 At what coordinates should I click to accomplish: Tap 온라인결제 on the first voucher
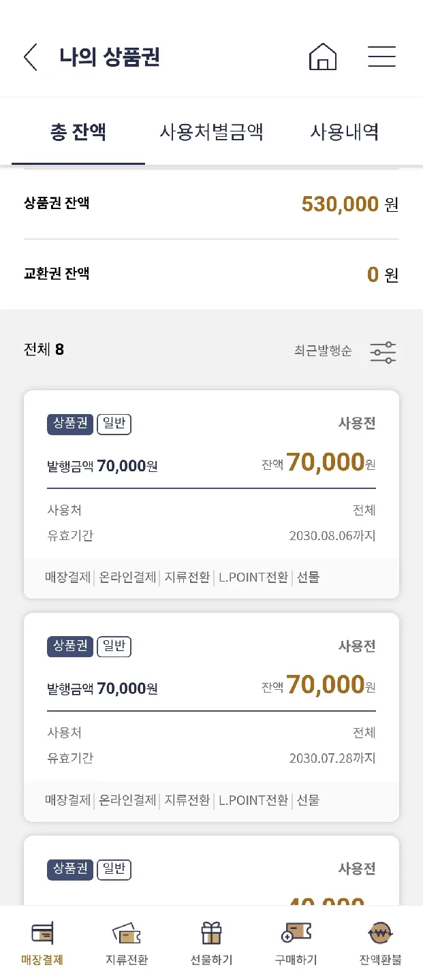(x=128, y=578)
